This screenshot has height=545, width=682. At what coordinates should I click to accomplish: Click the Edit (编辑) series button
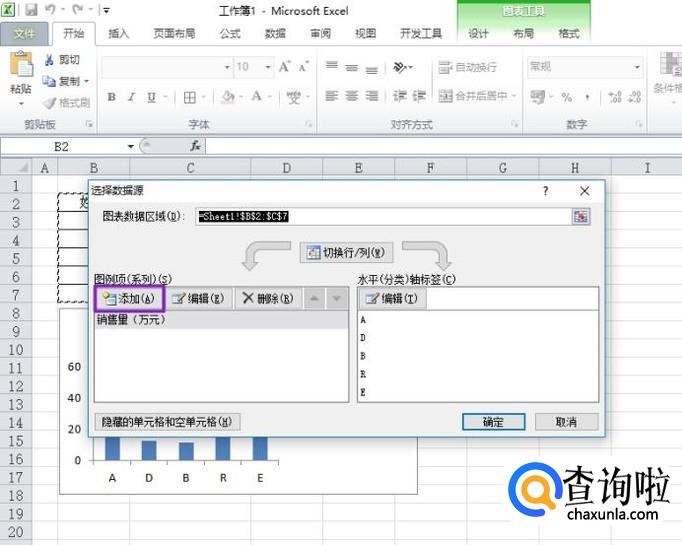coord(198,298)
